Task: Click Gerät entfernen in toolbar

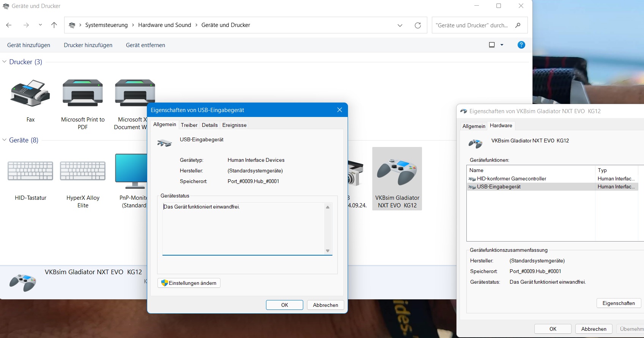Action: coord(145,45)
